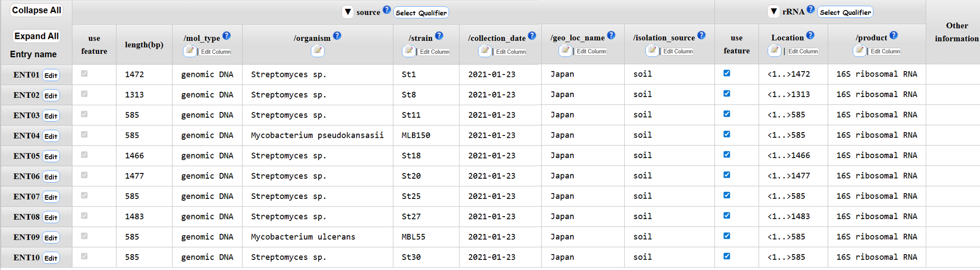Viewport: 980px width, 270px height.
Task: Select the Mycobacterium ulcerans organism cell
Action: point(303,237)
